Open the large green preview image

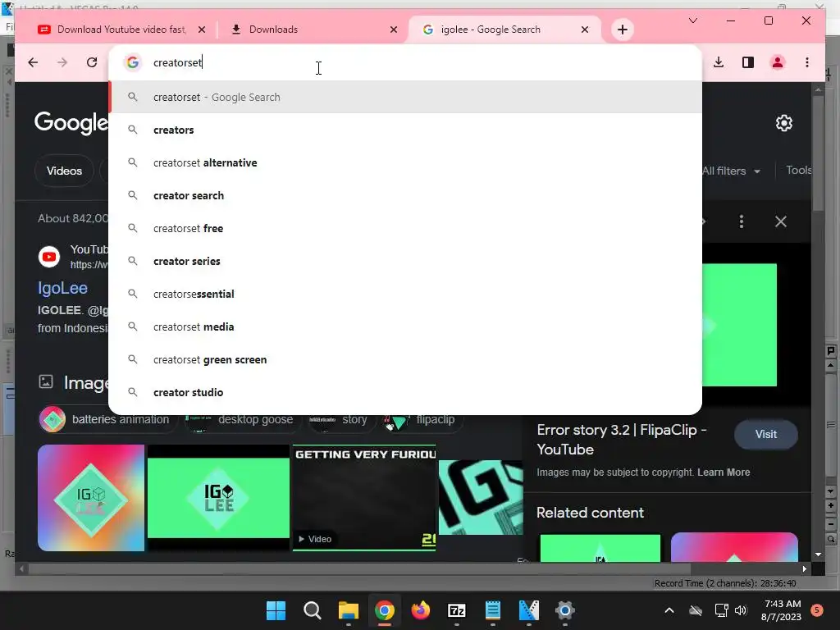(739, 325)
